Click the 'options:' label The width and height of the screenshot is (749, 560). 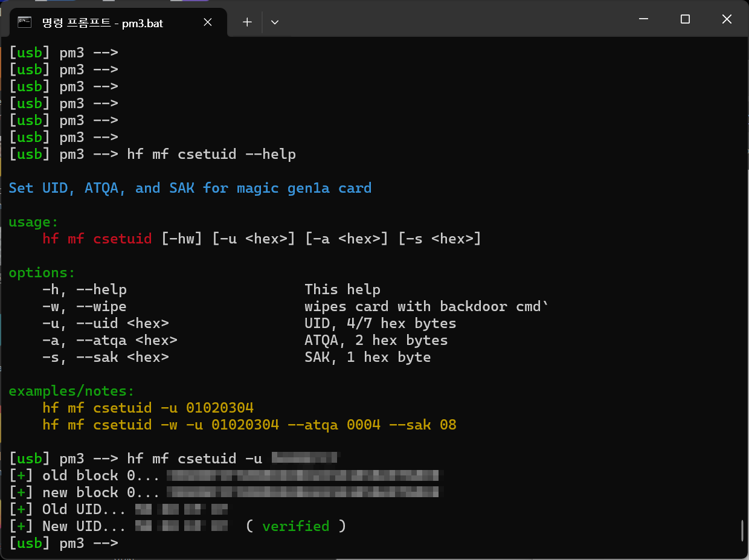click(42, 272)
